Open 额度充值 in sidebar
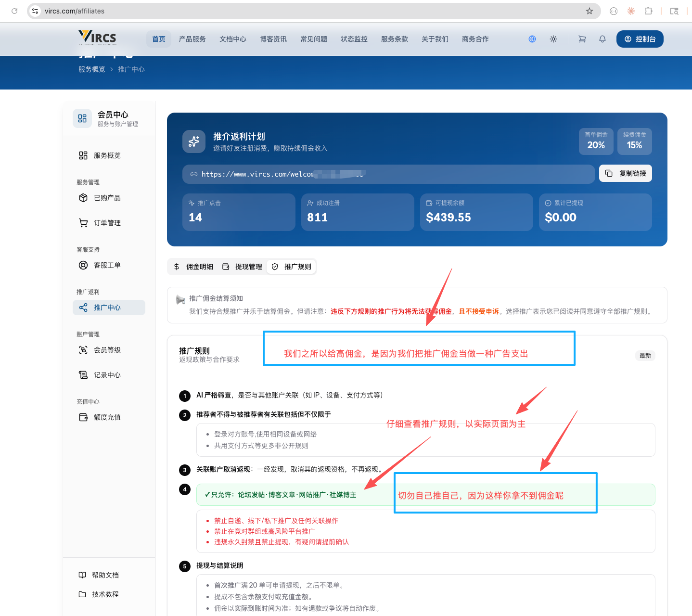Image resolution: width=692 pixels, height=616 pixels. (x=109, y=417)
